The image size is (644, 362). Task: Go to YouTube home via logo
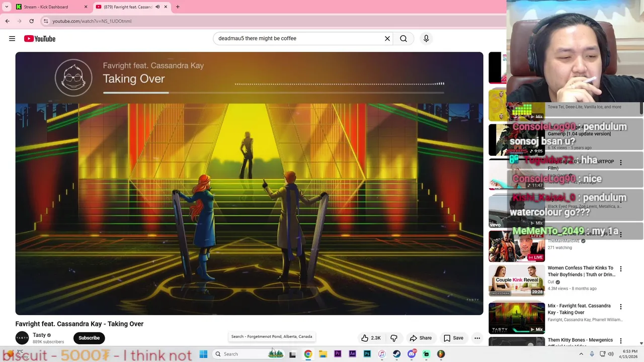(x=40, y=39)
